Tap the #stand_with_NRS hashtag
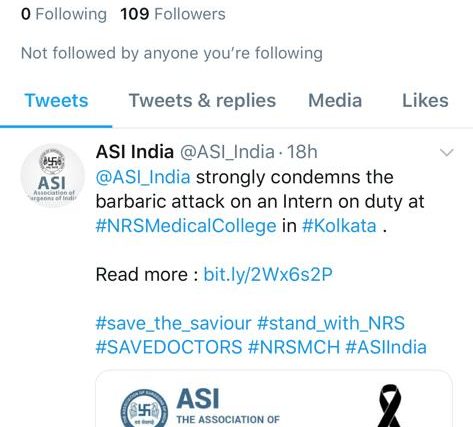 pyautogui.click(x=331, y=323)
